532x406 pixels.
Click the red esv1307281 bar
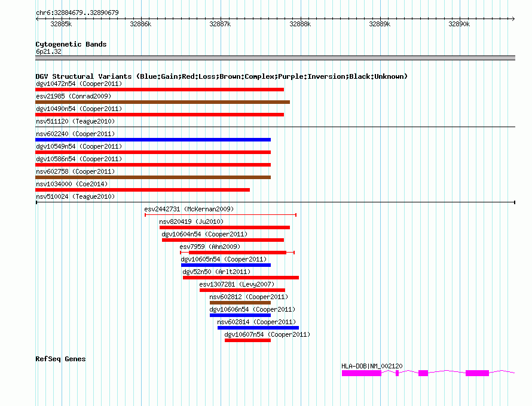coord(242,290)
